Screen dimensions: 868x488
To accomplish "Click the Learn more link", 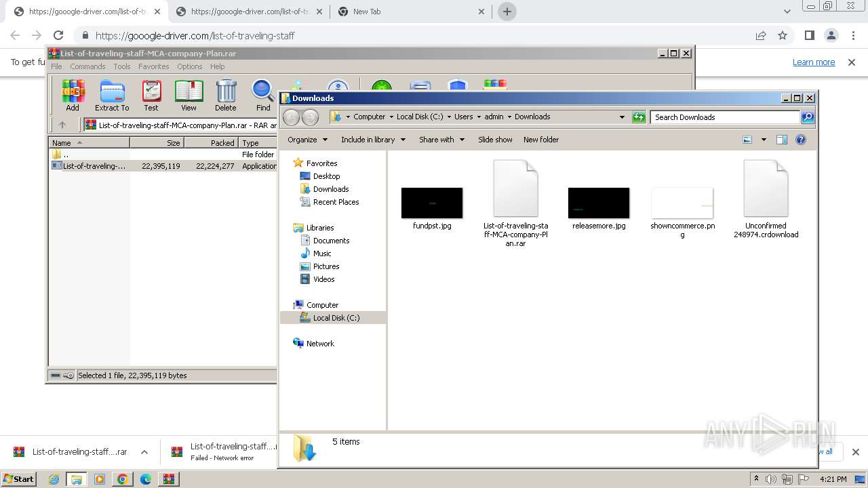I will click(814, 62).
